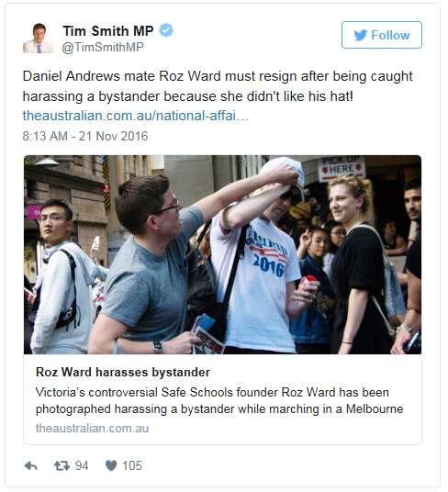Click the 8:13 AM - 21 Nov 2016 timestamp
The image size is (448, 492).
[x=85, y=136]
